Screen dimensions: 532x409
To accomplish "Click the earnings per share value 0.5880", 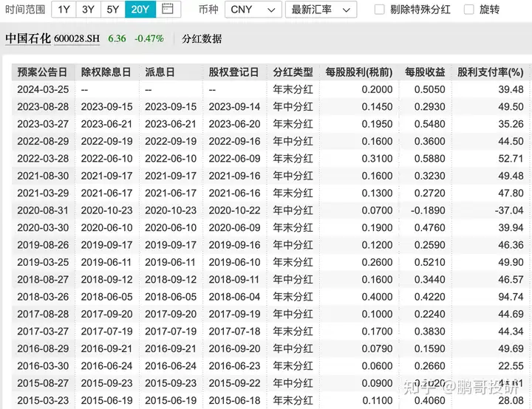I will pyautogui.click(x=429, y=159).
